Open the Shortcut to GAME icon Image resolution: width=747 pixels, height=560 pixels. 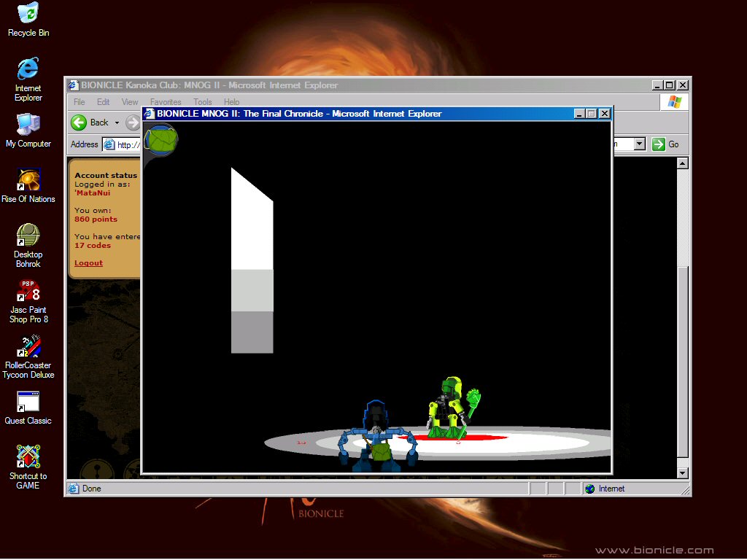pyautogui.click(x=28, y=467)
